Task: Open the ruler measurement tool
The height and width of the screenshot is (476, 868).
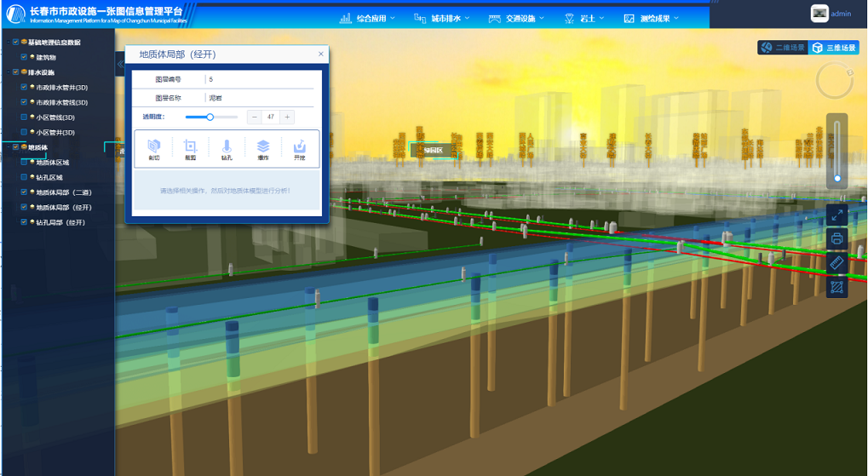Action: [836, 264]
